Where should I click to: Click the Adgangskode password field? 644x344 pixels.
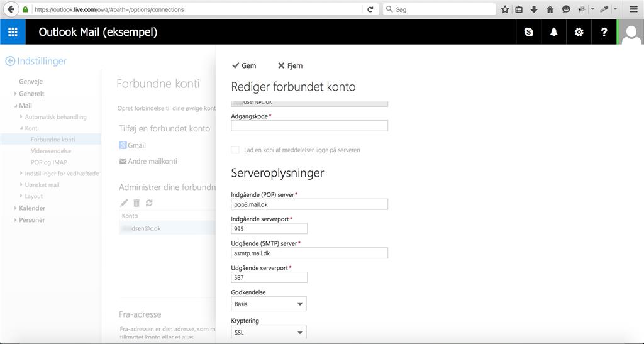(309, 126)
